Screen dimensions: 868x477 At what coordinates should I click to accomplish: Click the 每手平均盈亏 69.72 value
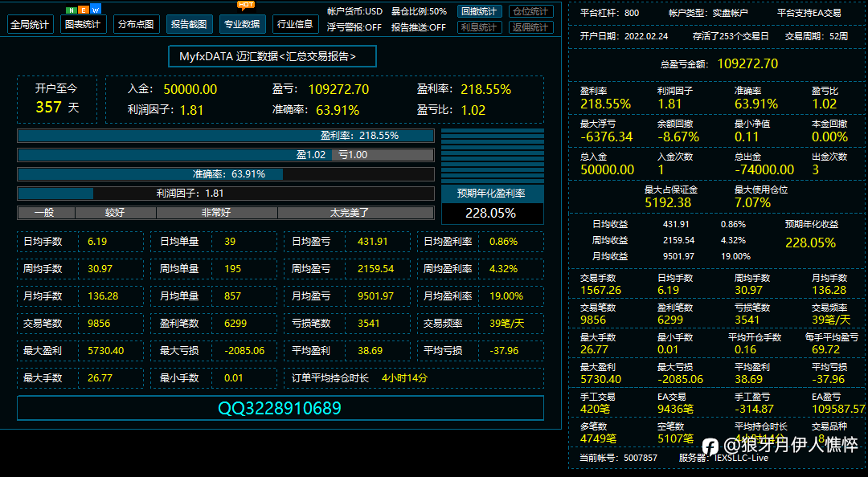tap(826, 350)
